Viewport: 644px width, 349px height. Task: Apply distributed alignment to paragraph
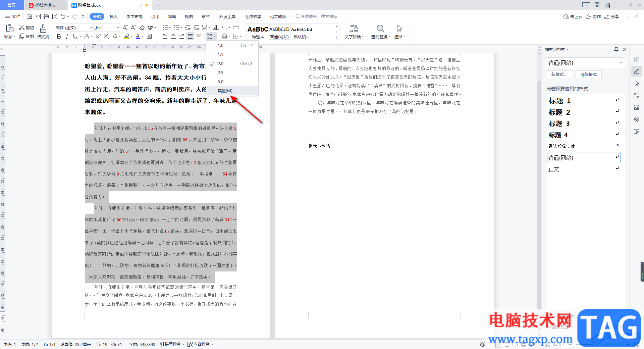click(x=199, y=36)
